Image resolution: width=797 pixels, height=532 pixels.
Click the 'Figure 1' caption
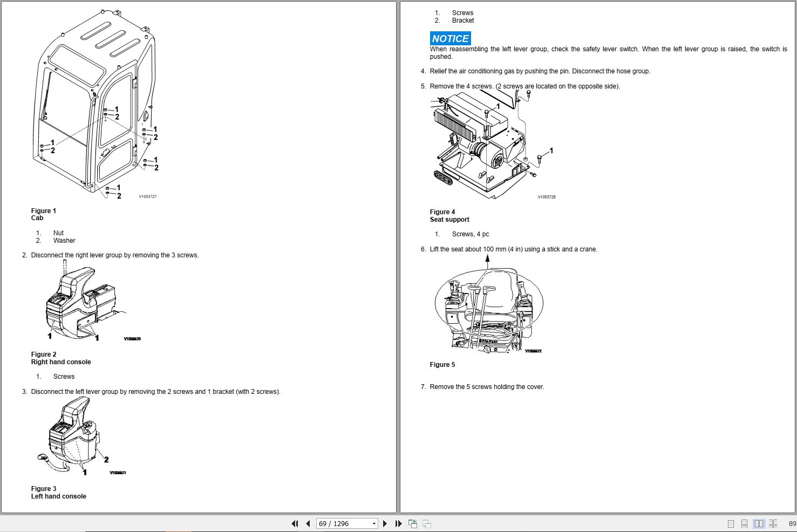pos(44,211)
